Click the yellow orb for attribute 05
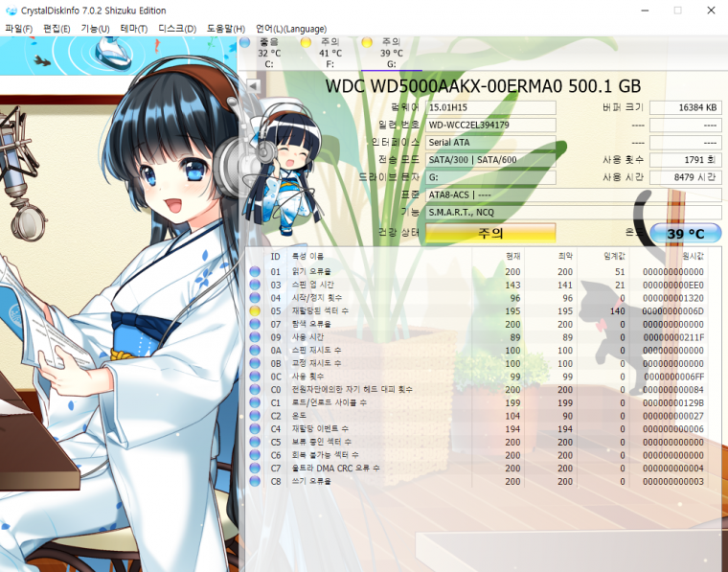This screenshot has width=728, height=572. [x=255, y=310]
